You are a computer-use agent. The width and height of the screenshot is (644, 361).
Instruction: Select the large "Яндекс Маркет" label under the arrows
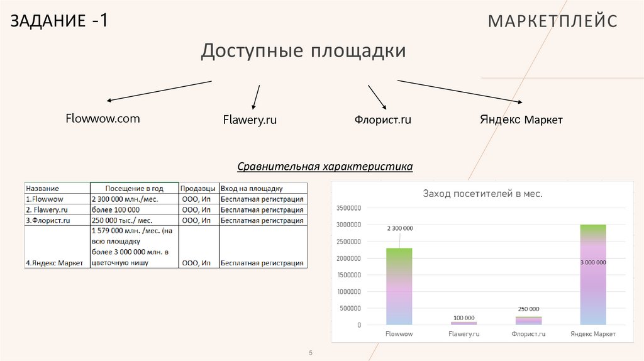click(x=521, y=119)
